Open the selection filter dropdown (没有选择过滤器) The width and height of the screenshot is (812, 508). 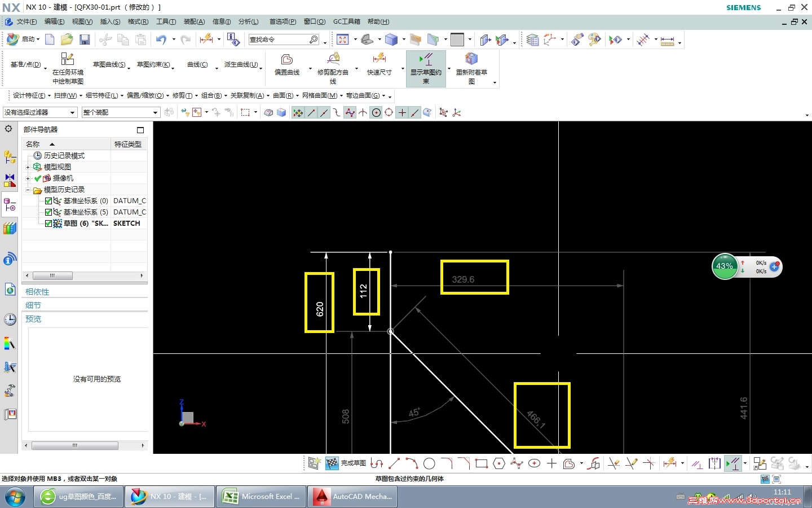point(39,112)
